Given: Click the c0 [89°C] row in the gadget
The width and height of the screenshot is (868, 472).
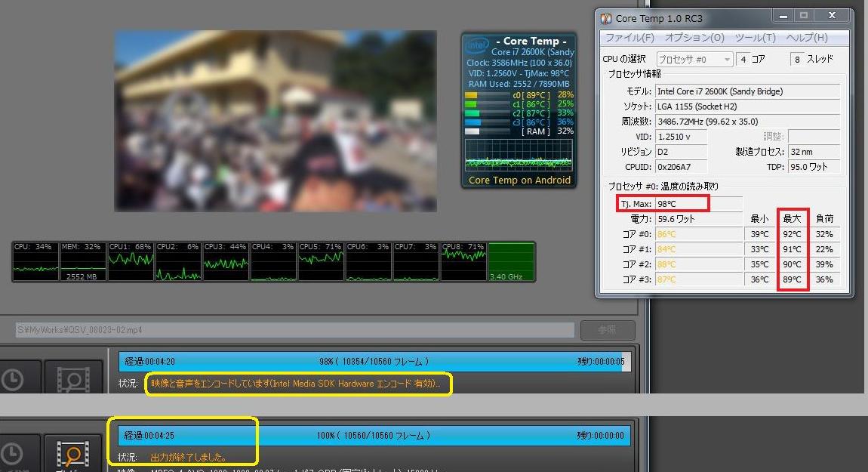Looking at the screenshot, I should point(519,94).
